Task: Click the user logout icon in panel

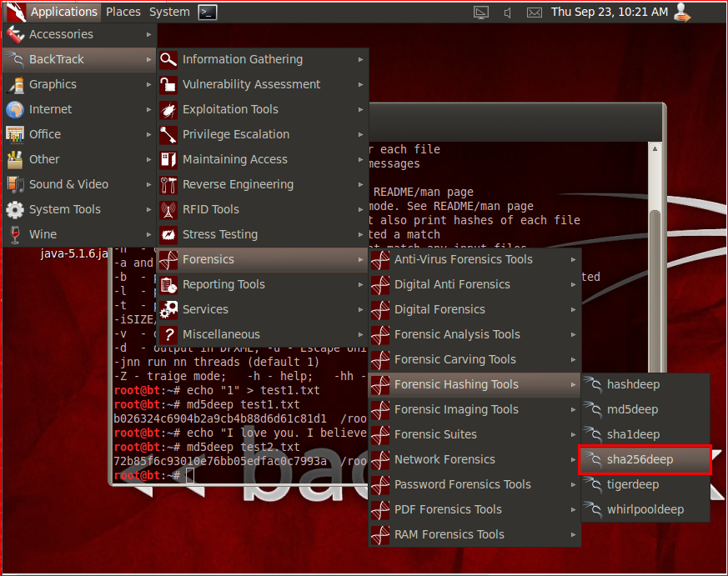Action: pos(682,12)
